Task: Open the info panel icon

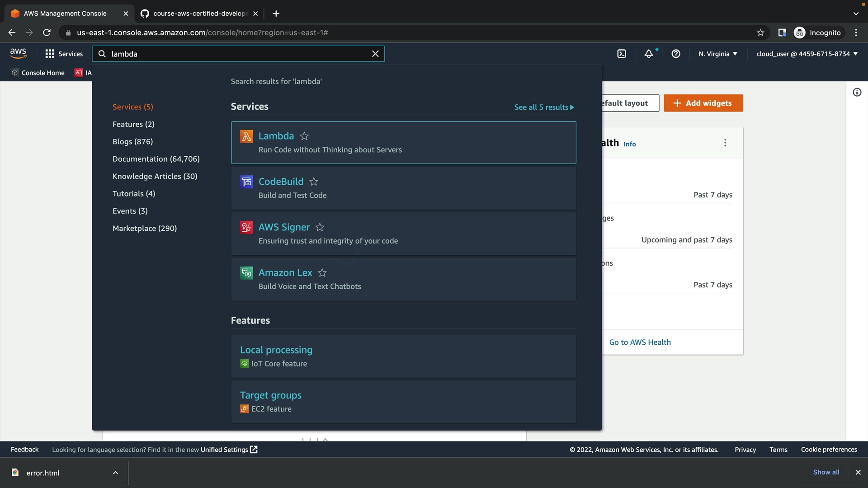Action: click(x=857, y=93)
